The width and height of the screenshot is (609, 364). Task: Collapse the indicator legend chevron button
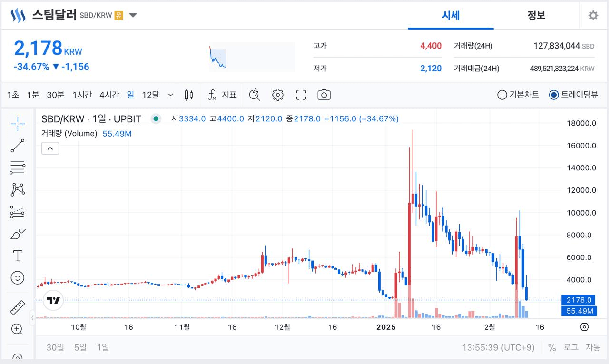(50, 148)
